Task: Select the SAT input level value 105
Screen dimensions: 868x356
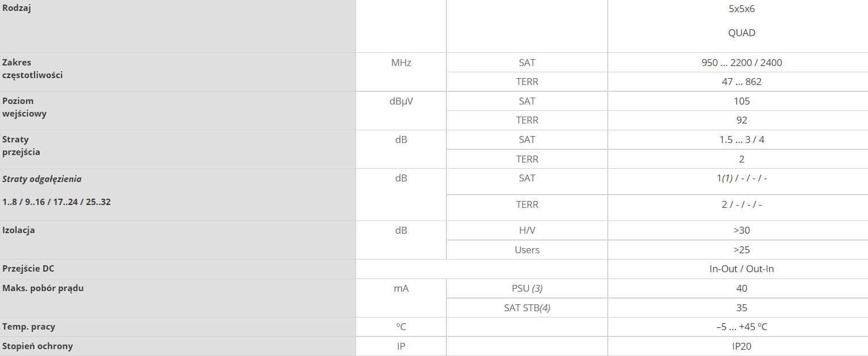Action: pyautogui.click(x=742, y=101)
